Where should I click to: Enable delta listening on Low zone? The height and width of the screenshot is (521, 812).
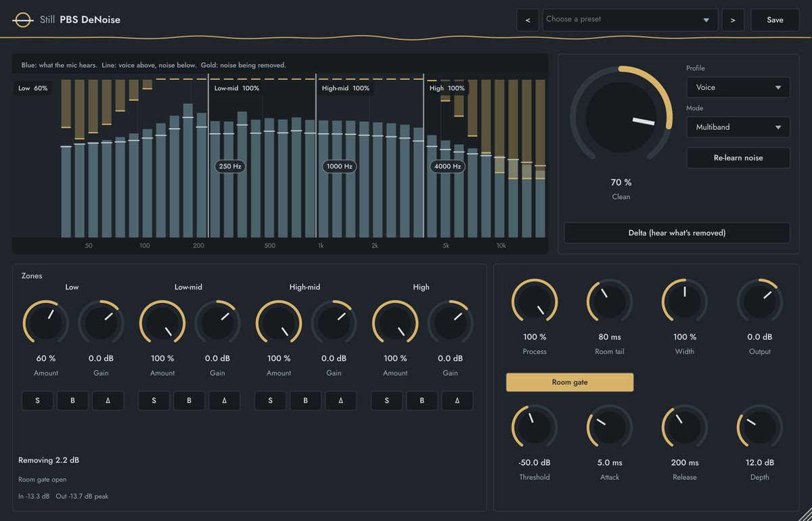pyautogui.click(x=108, y=401)
